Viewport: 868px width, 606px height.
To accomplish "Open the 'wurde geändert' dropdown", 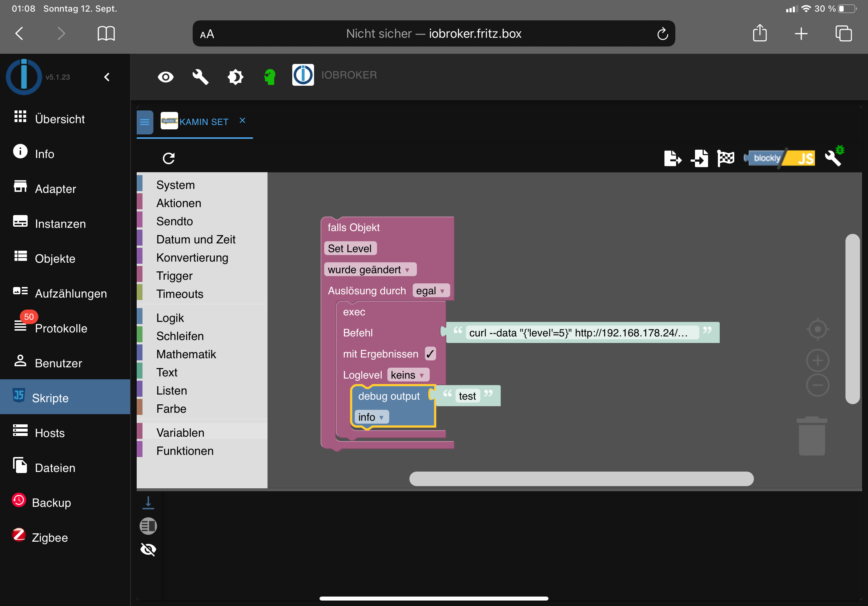I will (x=370, y=270).
